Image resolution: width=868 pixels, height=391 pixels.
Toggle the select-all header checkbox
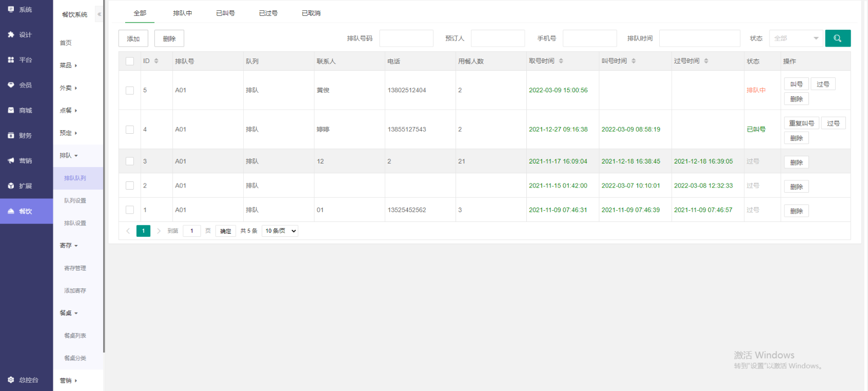pyautogui.click(x=130, y=61)
